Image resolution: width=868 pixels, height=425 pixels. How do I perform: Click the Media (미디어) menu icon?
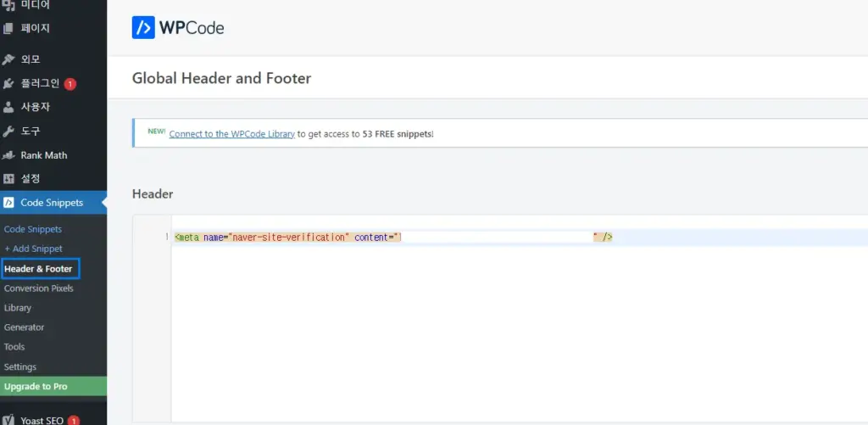pyautogui.click(x=8, y=5)
